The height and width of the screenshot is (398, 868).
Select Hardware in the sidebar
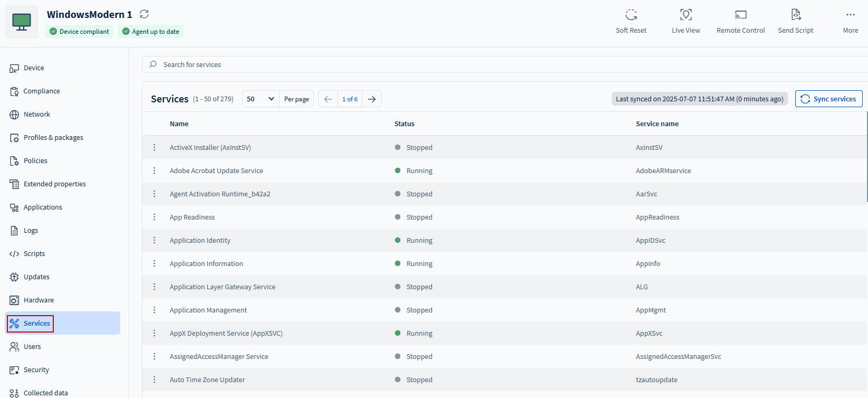[x=38, y=300]
